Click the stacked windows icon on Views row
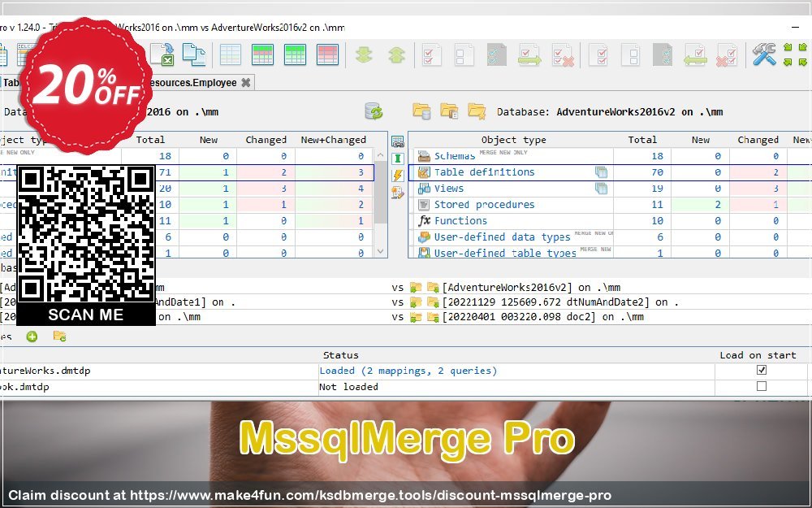 click(601, 189)
